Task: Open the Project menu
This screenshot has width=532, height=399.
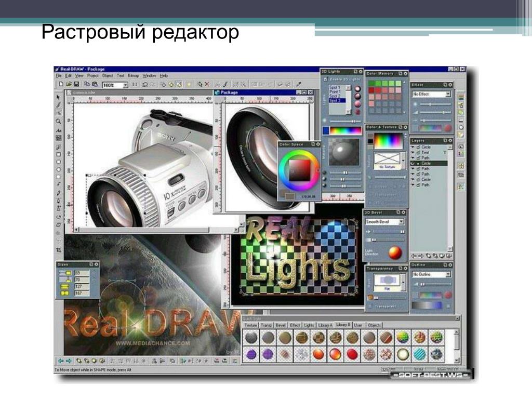Action: [x=92, y=76]
